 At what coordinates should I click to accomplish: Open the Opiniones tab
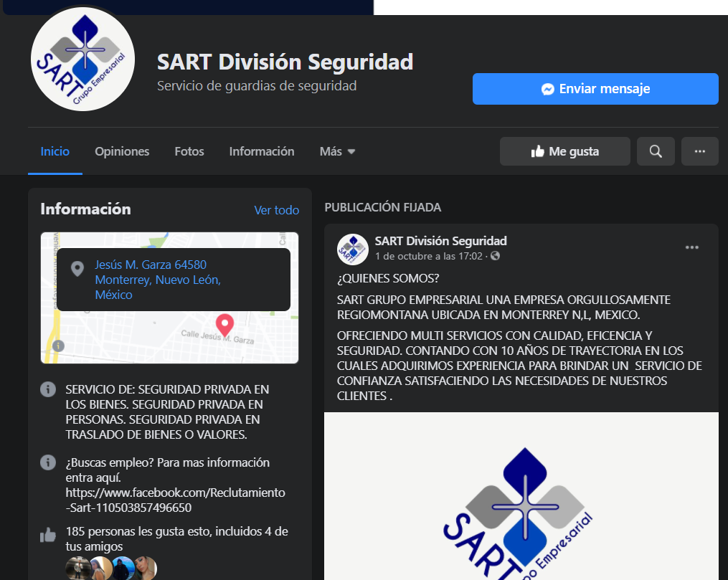(x=122, y=151)
